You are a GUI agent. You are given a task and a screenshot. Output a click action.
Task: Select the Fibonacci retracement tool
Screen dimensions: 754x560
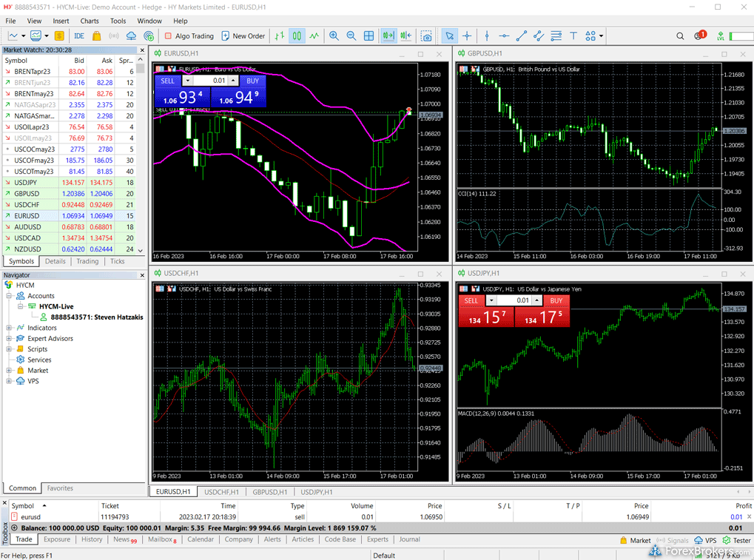point(556,36)
